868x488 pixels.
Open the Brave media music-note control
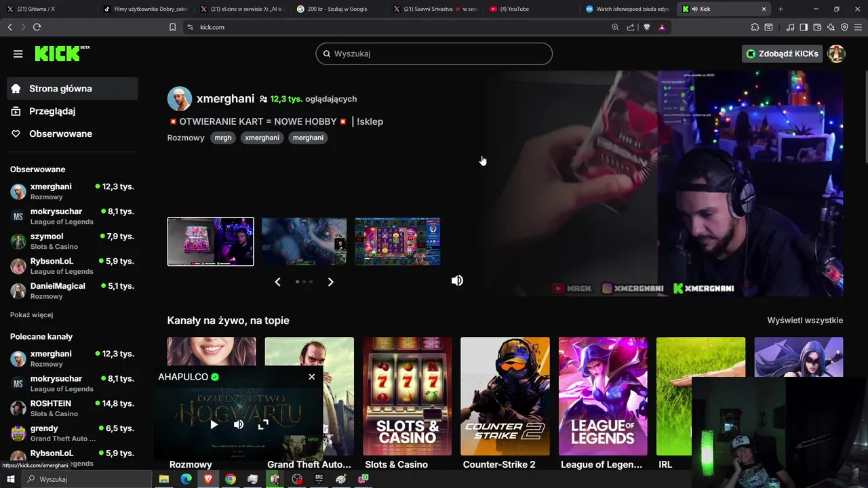coord(790,27)
